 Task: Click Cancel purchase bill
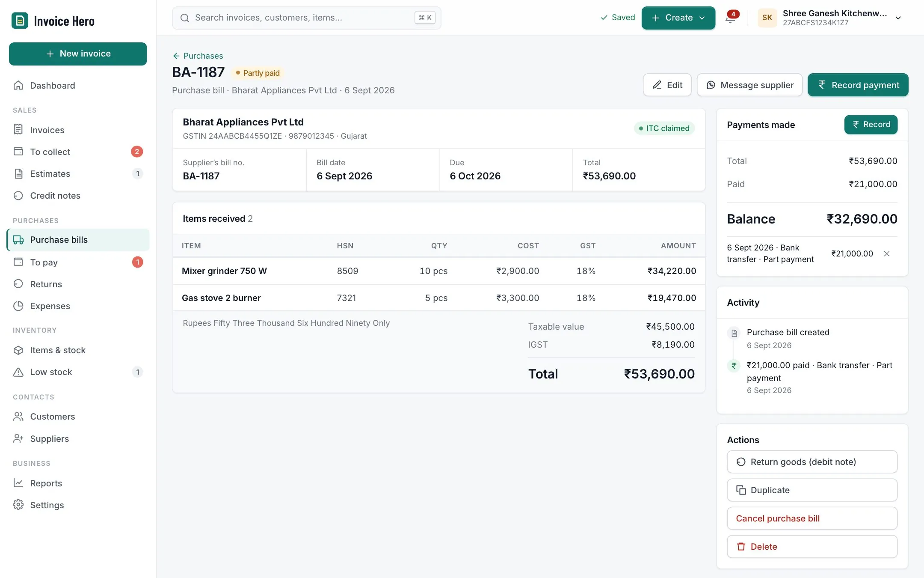812,518
